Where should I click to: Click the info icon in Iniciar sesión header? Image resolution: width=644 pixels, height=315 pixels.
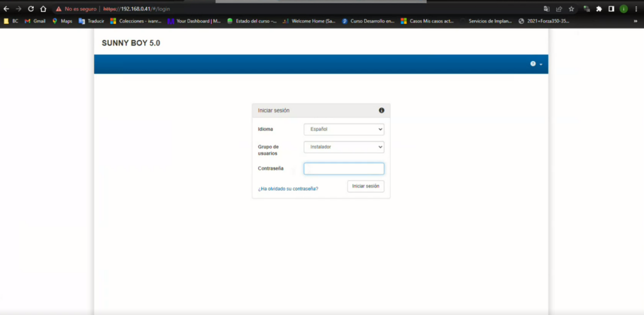[x=382, y=111]
